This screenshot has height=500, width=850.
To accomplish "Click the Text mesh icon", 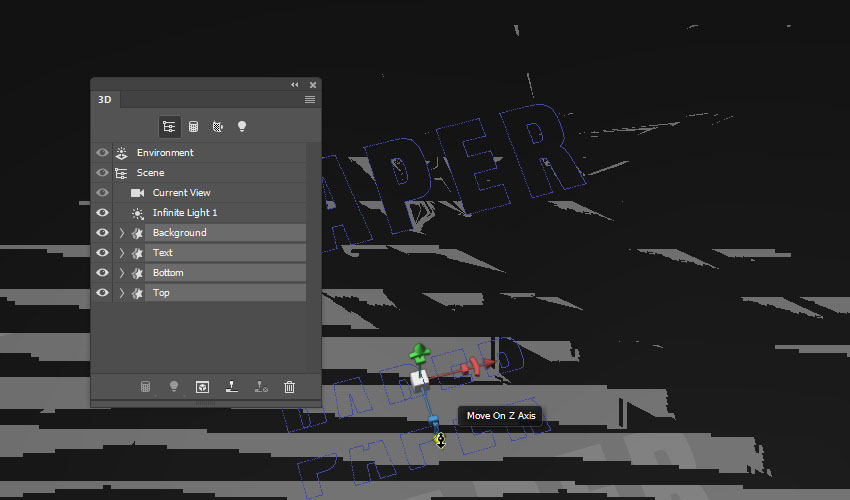I will (x=138, y=253).
